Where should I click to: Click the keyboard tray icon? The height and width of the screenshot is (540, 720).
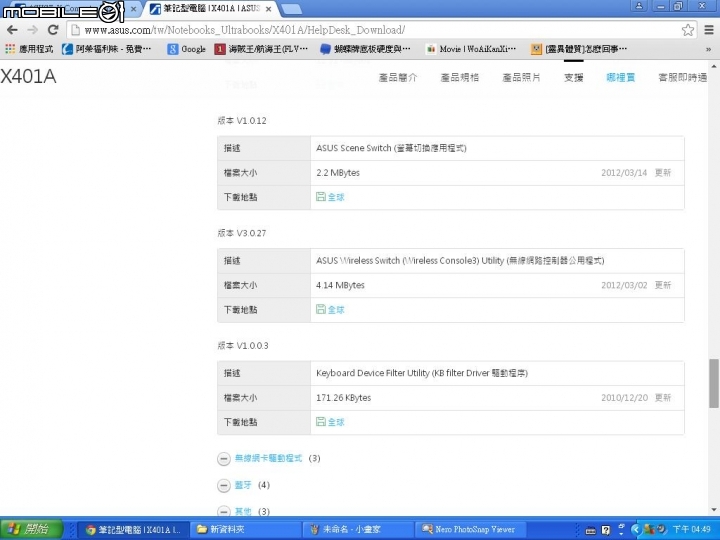(x=591, y=530)
